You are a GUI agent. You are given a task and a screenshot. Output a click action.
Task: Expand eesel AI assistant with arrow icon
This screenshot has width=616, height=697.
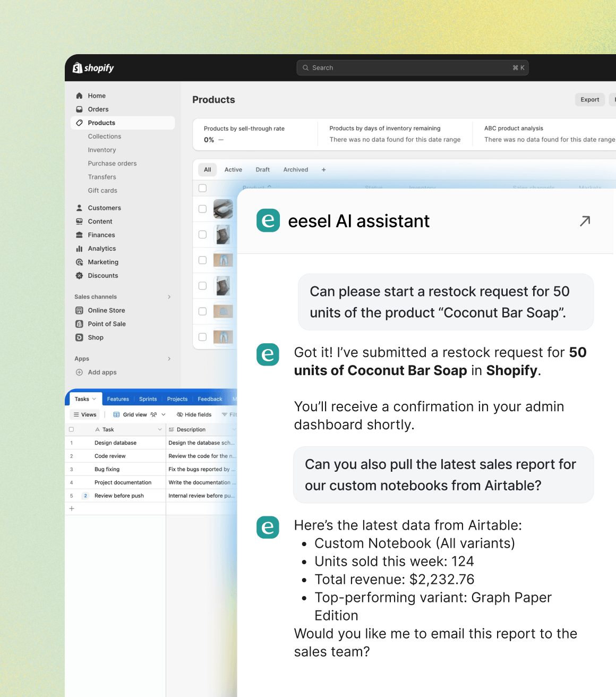click(x=585, y=221)
